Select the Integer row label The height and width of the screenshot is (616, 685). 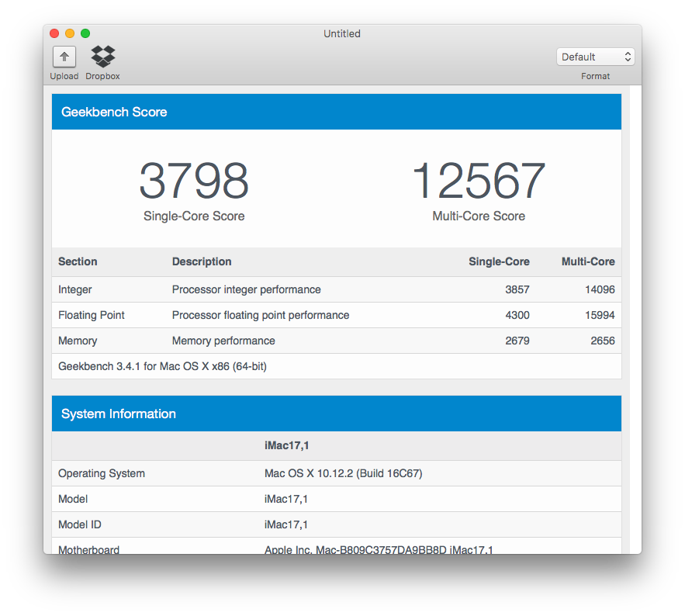(75, 289)
